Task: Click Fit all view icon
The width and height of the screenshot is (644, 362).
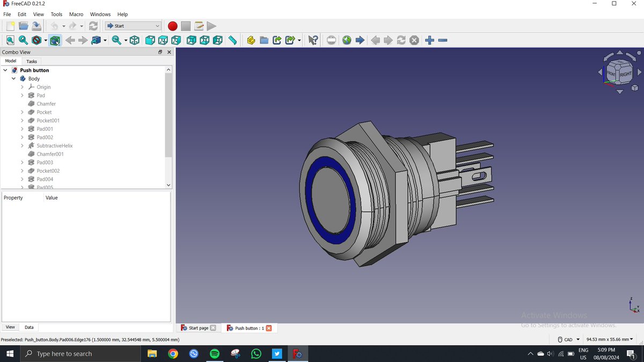Action: 10,40
